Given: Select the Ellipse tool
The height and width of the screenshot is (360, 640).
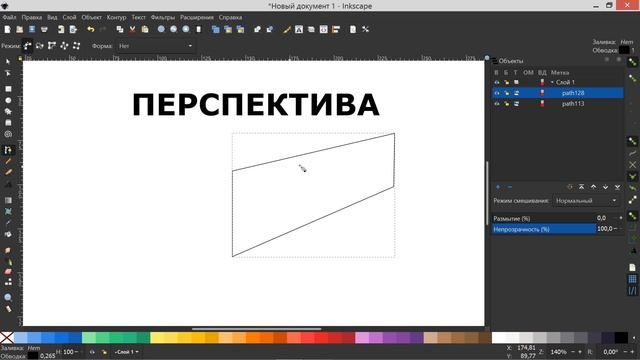Looking at the screenshot, I should point(8,100).
